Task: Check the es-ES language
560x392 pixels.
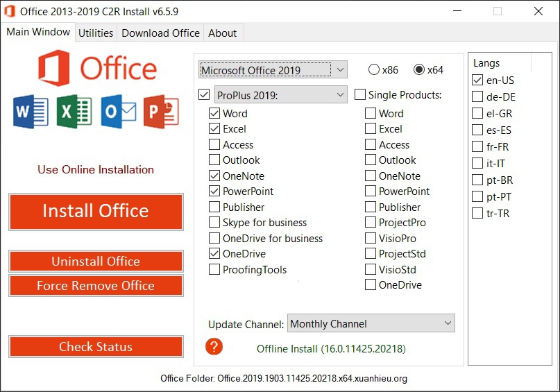Action: pyautogui.click(x=477, y=130)
